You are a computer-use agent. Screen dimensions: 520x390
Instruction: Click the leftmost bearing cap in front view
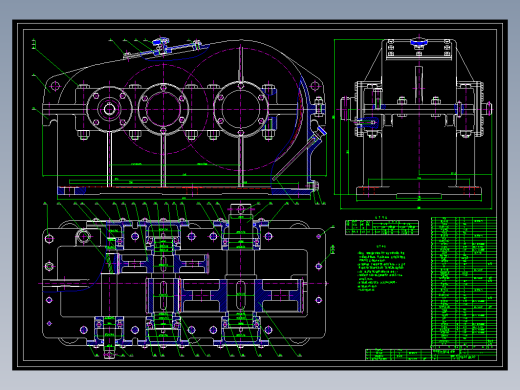click(109, 109)
